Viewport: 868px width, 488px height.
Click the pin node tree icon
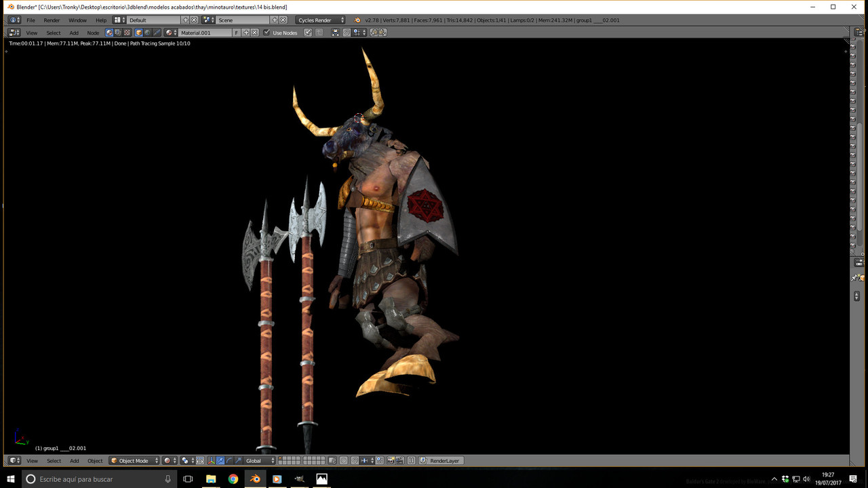click(307, 33)
